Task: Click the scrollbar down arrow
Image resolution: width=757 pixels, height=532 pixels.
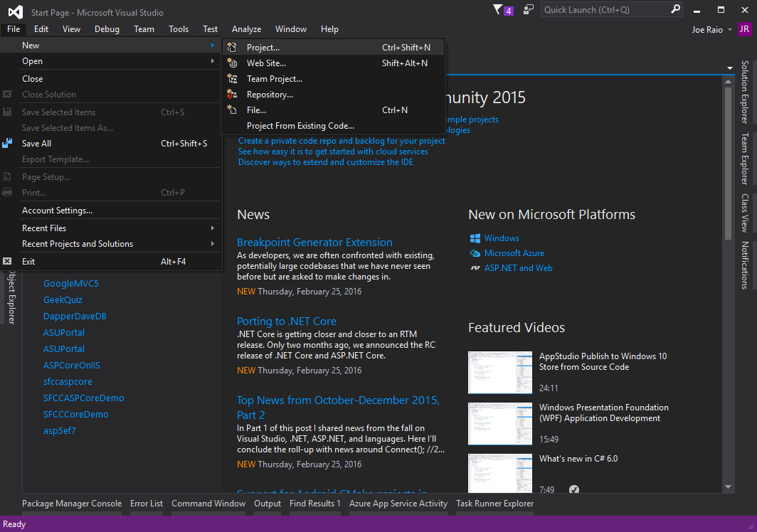Action: 728,486
